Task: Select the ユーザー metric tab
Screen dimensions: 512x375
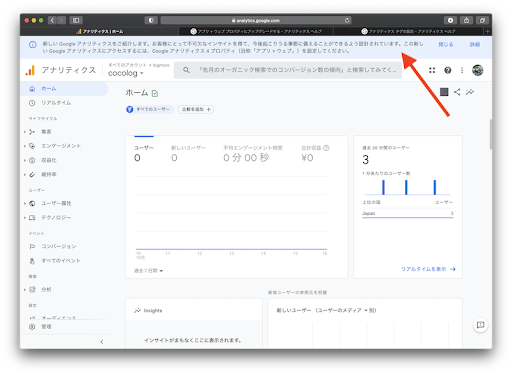Action: 144,154
